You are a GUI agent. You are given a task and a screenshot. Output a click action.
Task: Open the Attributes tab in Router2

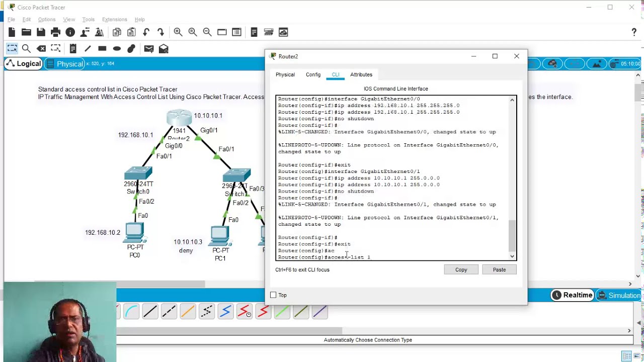[361, 74]
